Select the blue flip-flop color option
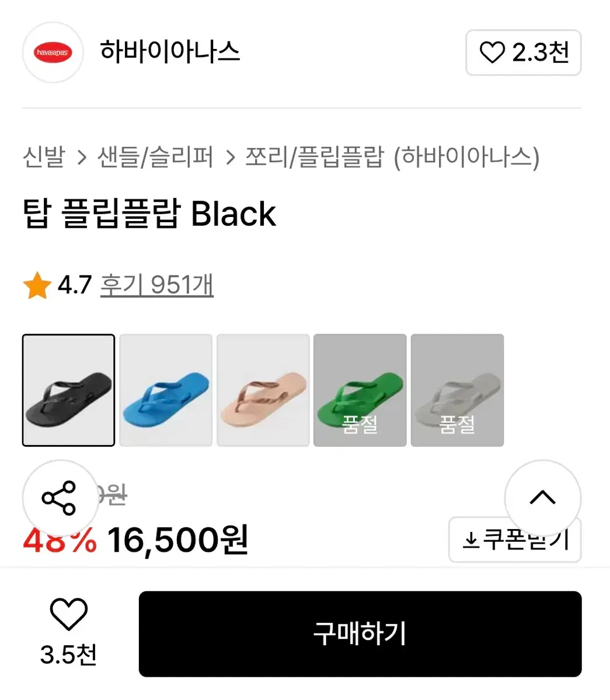The width and height of the screenshot is (610, 700). tap(166, 390)
